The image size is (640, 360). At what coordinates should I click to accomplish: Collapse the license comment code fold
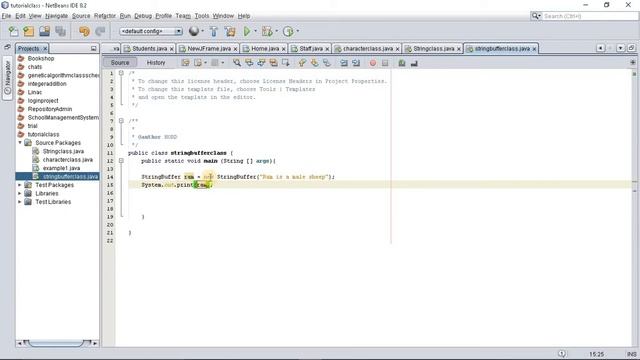[x=121, y=73]
